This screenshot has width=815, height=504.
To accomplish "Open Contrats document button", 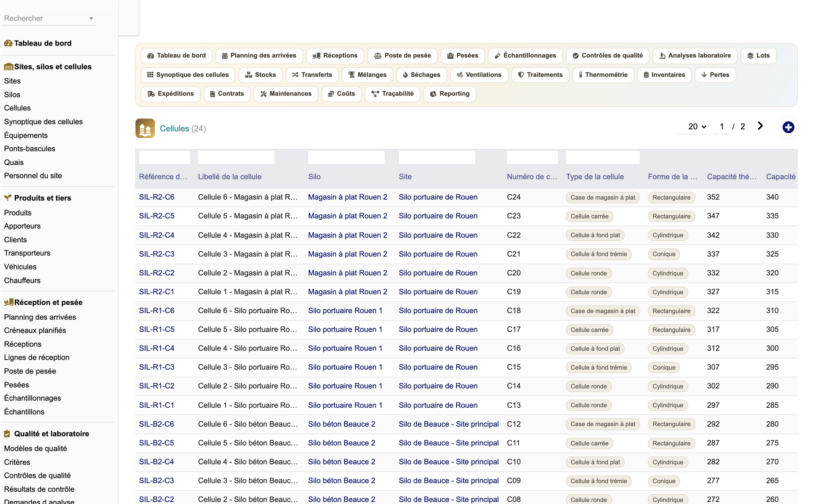I will [x=227, y=94].
